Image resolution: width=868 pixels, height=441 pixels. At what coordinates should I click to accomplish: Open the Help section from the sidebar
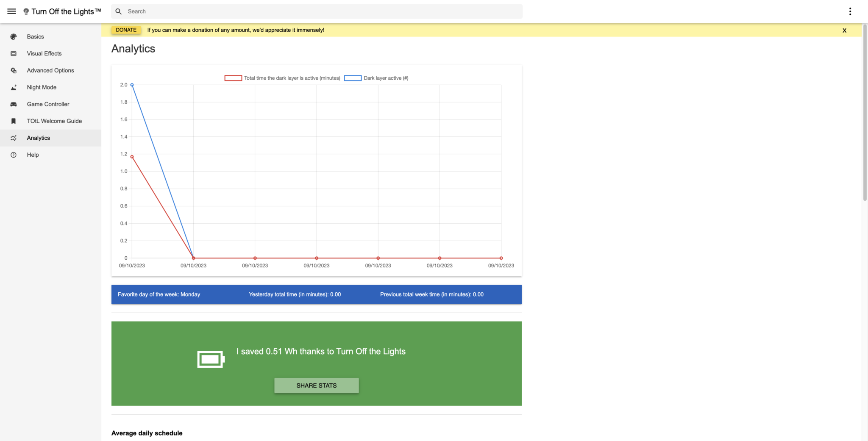33,155
